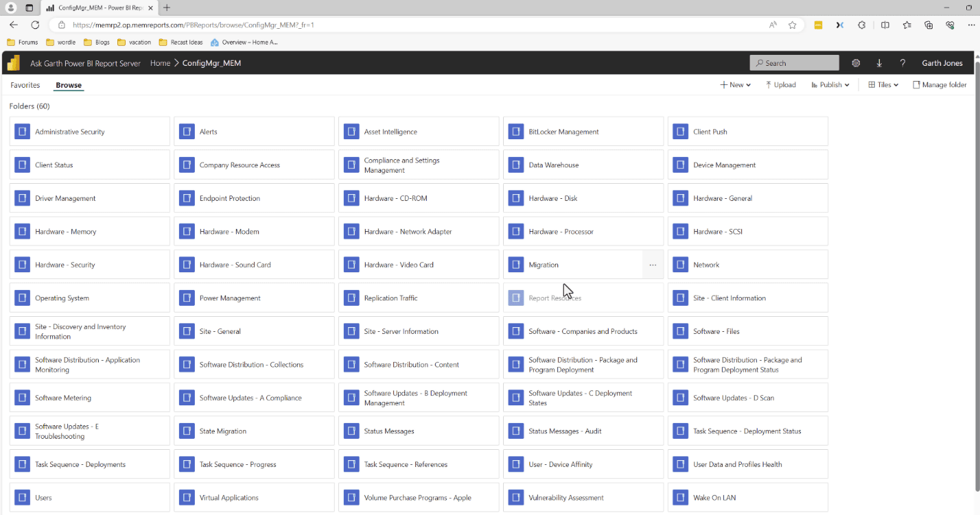Click the Upload button
This screenshot has height=515, width=980.
tap(781, 85)
